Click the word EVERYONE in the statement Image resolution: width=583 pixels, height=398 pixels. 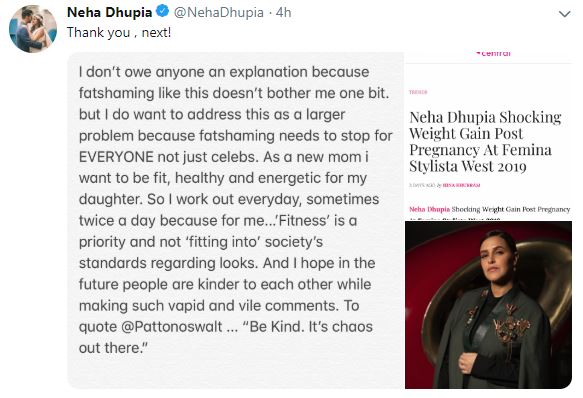pyautogui.click(x=116, y=157)
